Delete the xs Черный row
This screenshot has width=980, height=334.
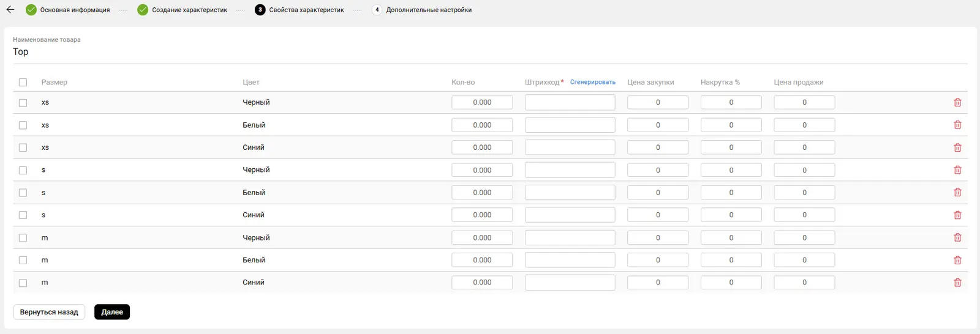[x=957, y=103]
